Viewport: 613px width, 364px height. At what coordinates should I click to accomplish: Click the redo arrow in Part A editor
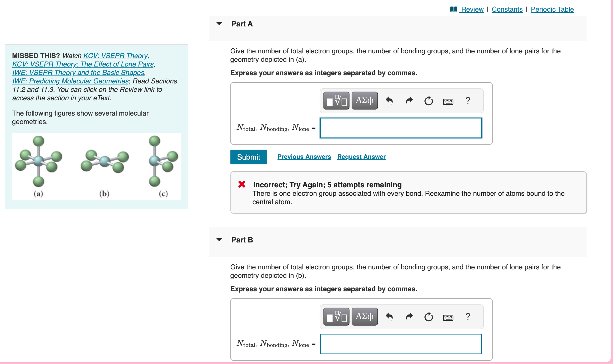(409, 101)
